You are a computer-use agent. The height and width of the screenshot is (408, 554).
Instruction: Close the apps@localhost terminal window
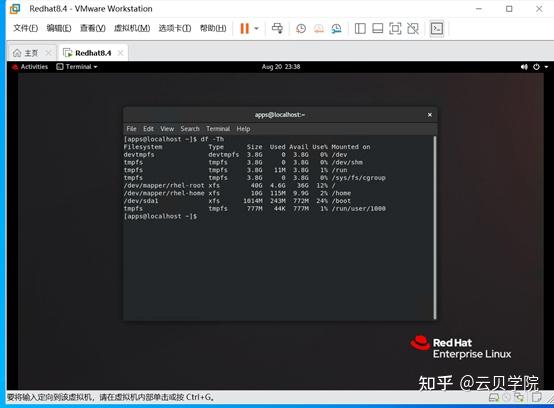[x=430, y=115]
